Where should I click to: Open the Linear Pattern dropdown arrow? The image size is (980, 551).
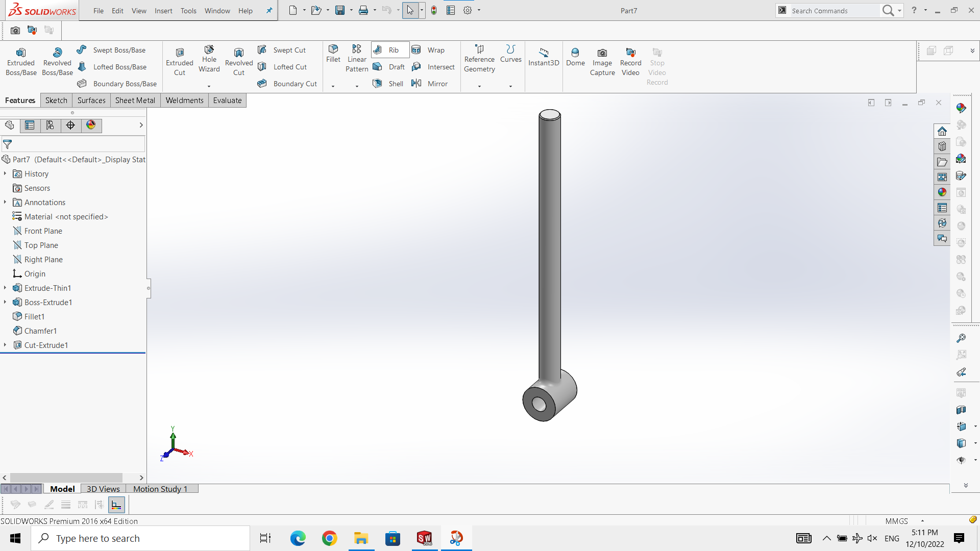357,86
